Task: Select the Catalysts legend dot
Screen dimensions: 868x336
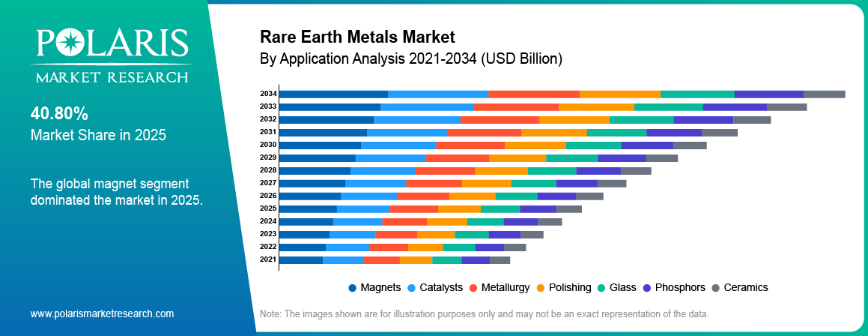Action: (411, 288)
